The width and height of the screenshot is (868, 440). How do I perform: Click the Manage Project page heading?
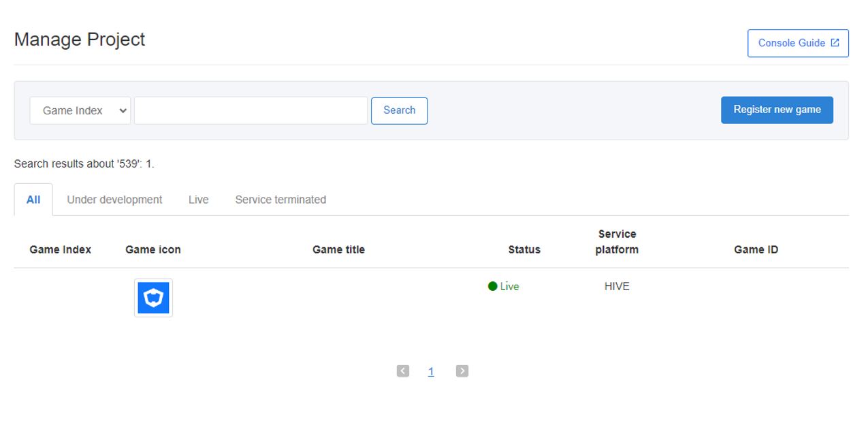click(80, 40)
